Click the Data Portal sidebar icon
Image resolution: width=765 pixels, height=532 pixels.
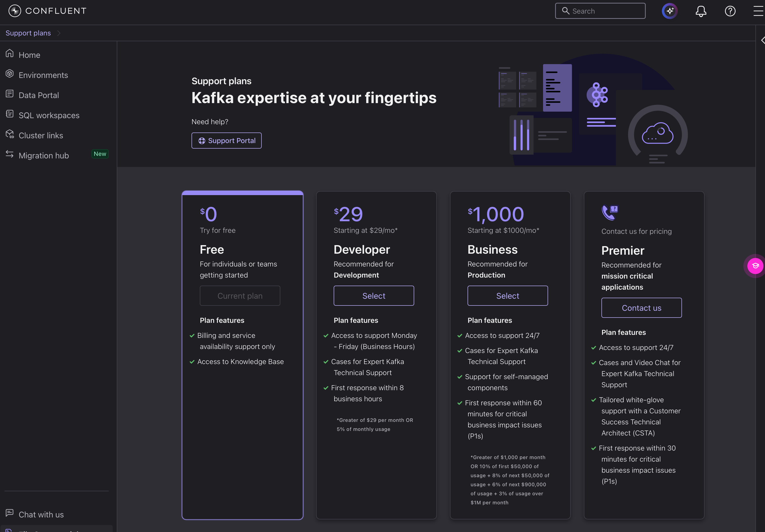click(x=10, y=94)
